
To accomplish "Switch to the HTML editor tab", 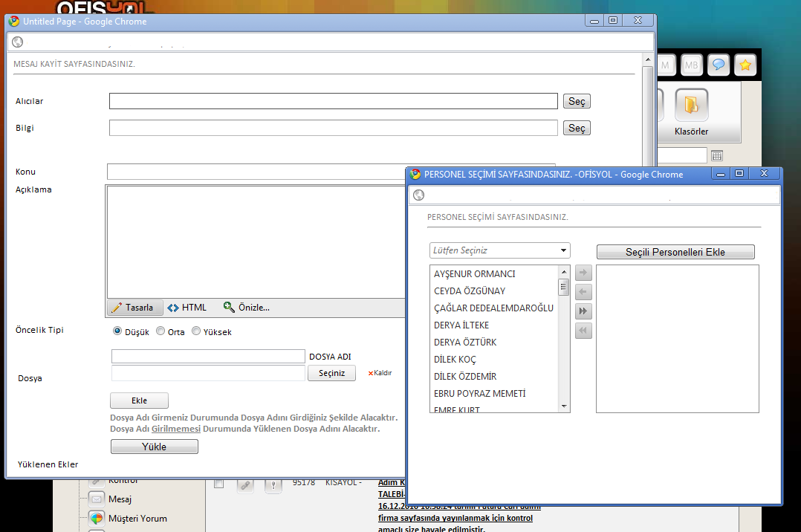I will coord(187,308).
